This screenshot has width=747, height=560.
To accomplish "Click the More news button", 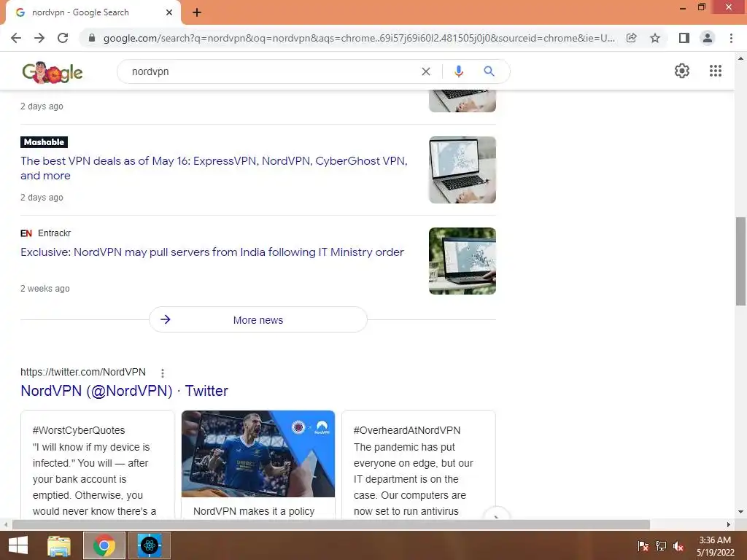I will pos(258,319).
